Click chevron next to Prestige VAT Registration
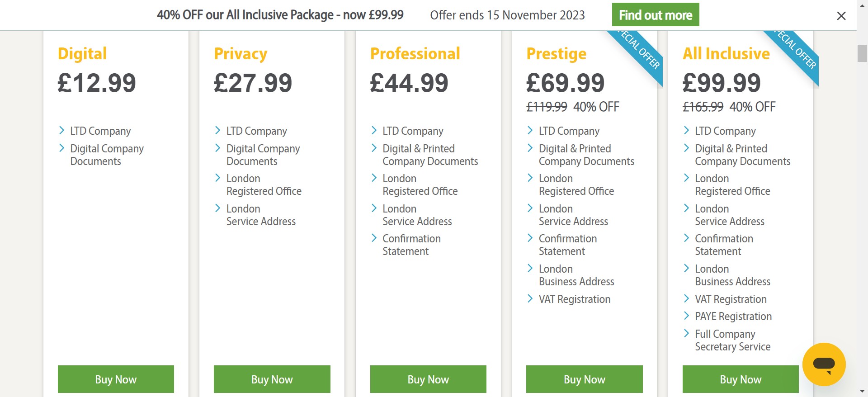Image resolution: width=868 pixels, height=397 pixels. [530, 298]
